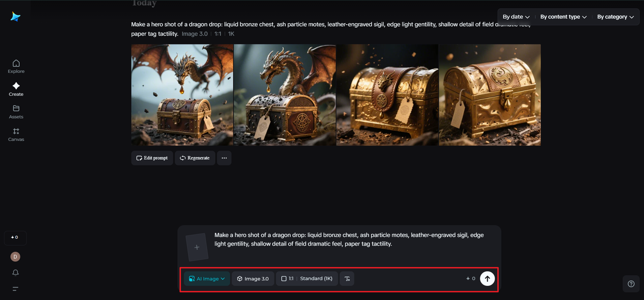Click the Edit prompt button
The image size is (644, 300).
coord(152,158)
